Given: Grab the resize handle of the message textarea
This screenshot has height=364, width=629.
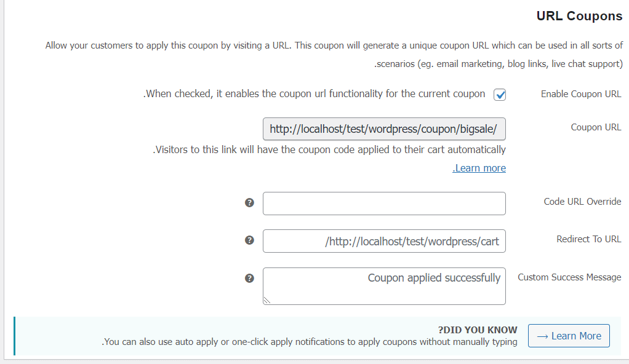Looking at the screenshot, I should pyautogui.click(x=266, y=301).
